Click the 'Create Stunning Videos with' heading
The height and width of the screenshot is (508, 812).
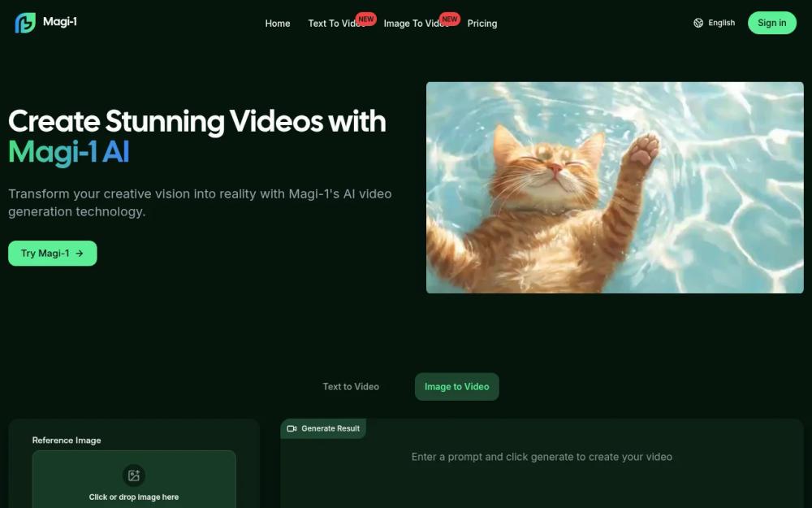point(197,121)
